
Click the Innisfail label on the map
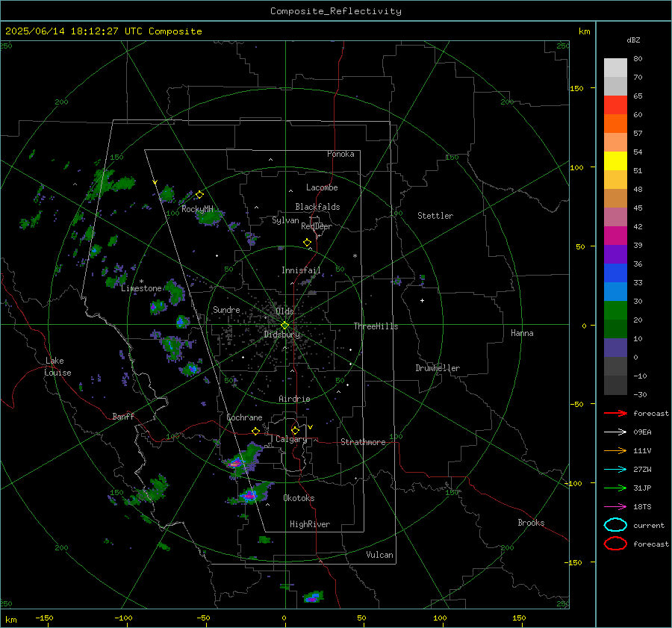click(x=301, y=270)
